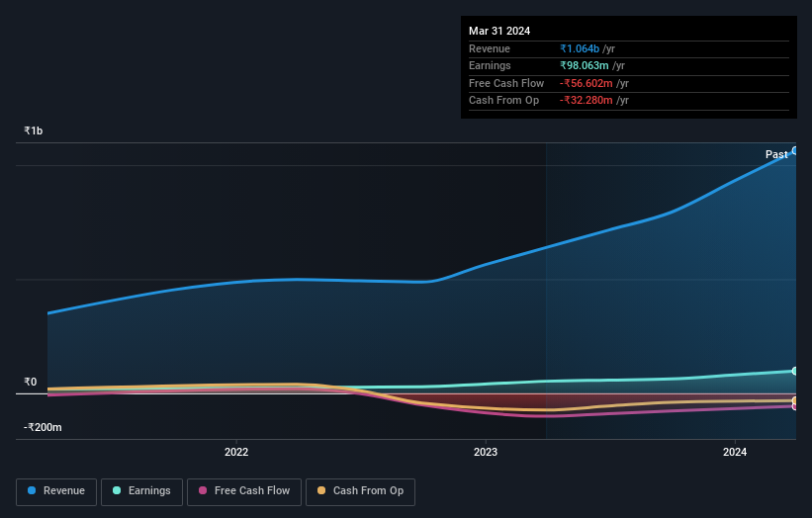Toggle the Earnings legend series
This screenshot has width=812, height=518.
click(x=141, y=491)
